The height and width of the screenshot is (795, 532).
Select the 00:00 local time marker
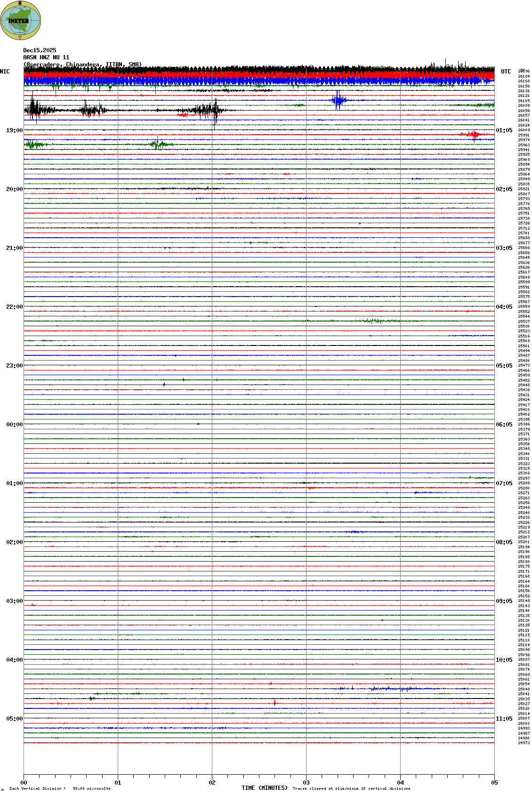click(x=14, y=425)
